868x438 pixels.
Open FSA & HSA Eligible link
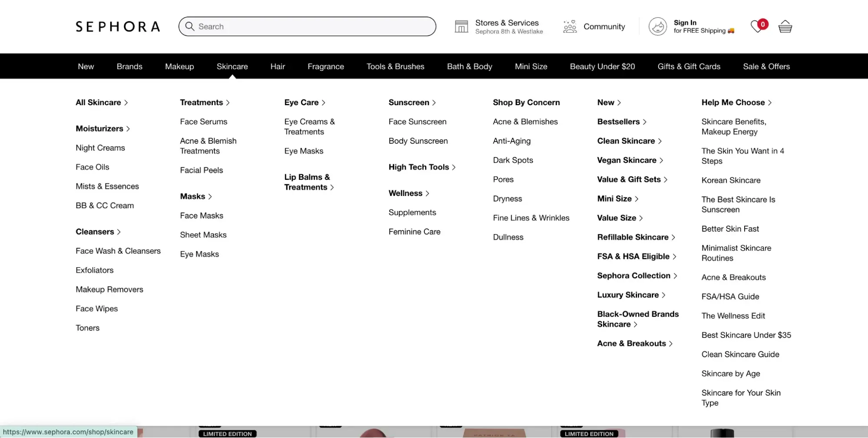637,256
